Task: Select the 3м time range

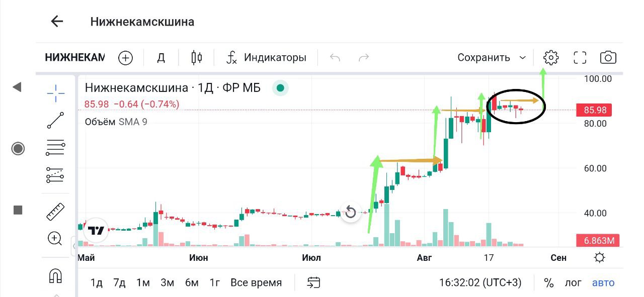Action: tap(167, 283)
